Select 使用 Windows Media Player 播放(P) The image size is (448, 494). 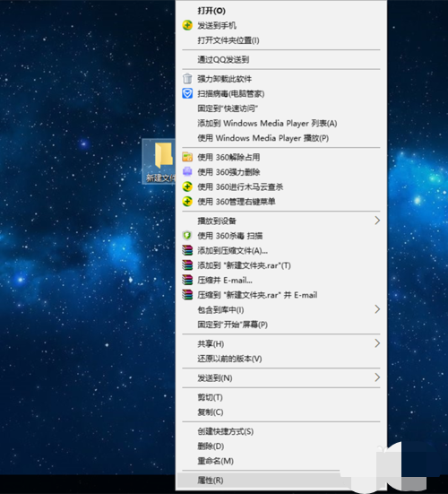(281, 138)
